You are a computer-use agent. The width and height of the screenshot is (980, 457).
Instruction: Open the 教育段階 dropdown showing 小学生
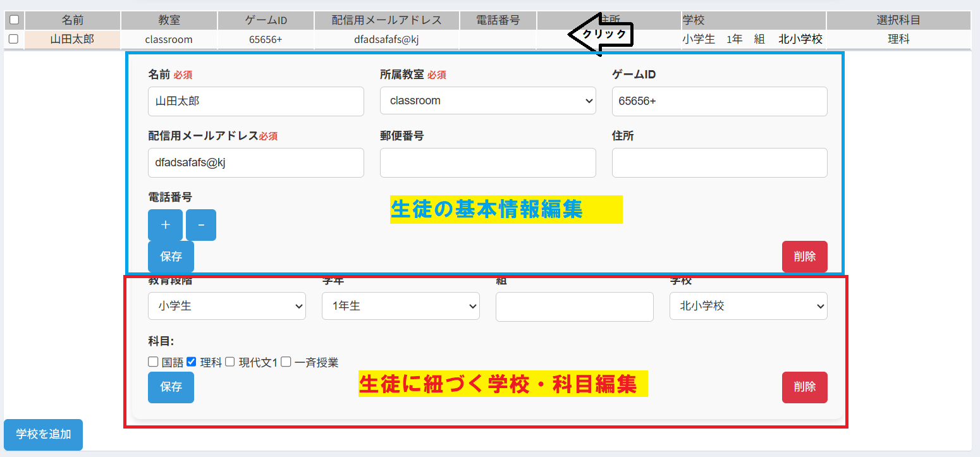point(227,306)
